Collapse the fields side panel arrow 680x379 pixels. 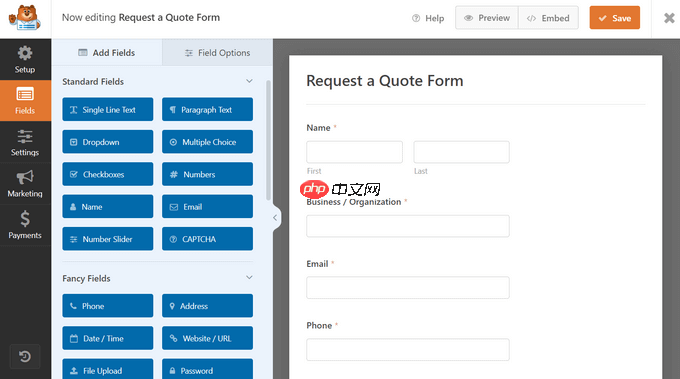coord(275,218)
